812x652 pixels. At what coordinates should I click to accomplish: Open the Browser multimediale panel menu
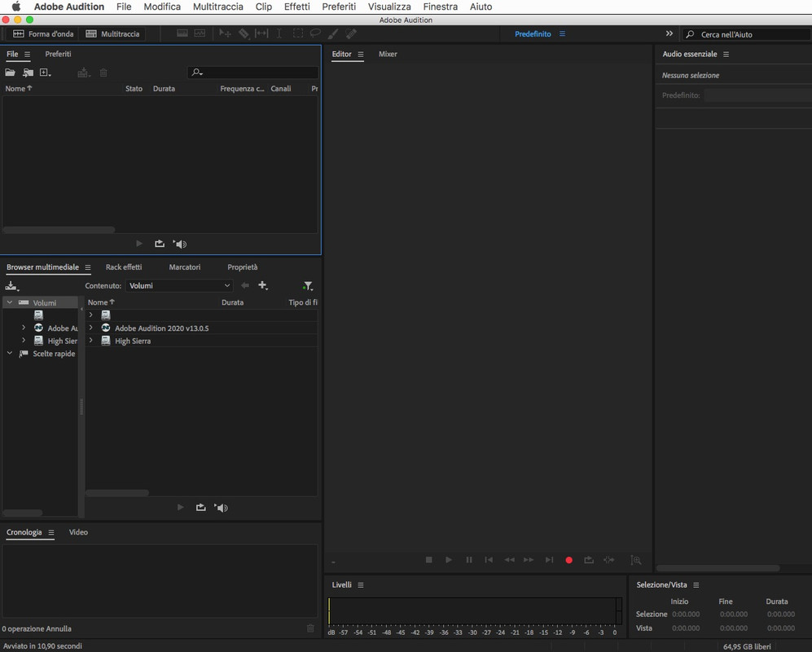(x=87, y=267)
